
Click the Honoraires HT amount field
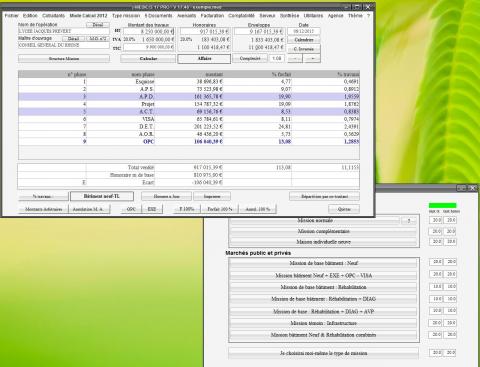click(205, 31)
